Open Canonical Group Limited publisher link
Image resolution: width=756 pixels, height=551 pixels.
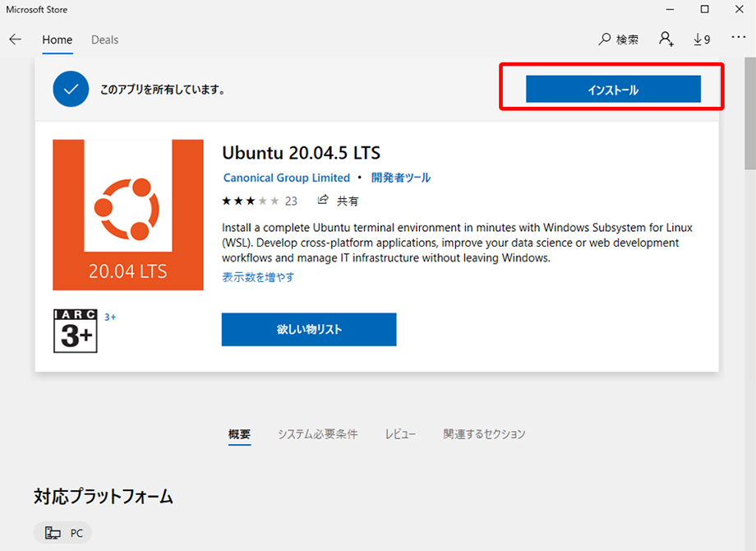tap(287, 178)
